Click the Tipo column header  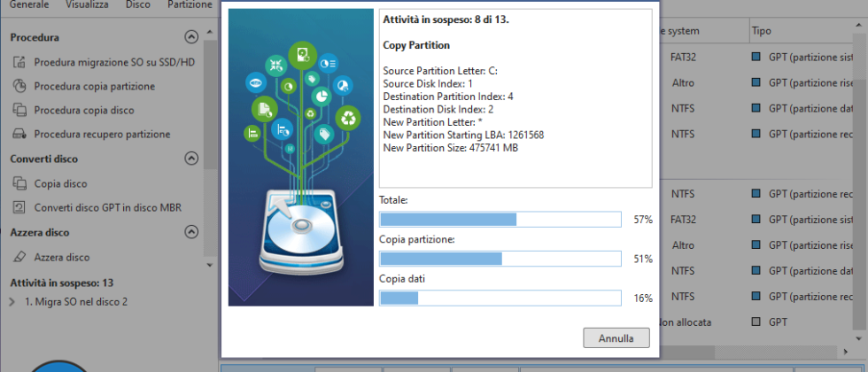tap(761, 31)
